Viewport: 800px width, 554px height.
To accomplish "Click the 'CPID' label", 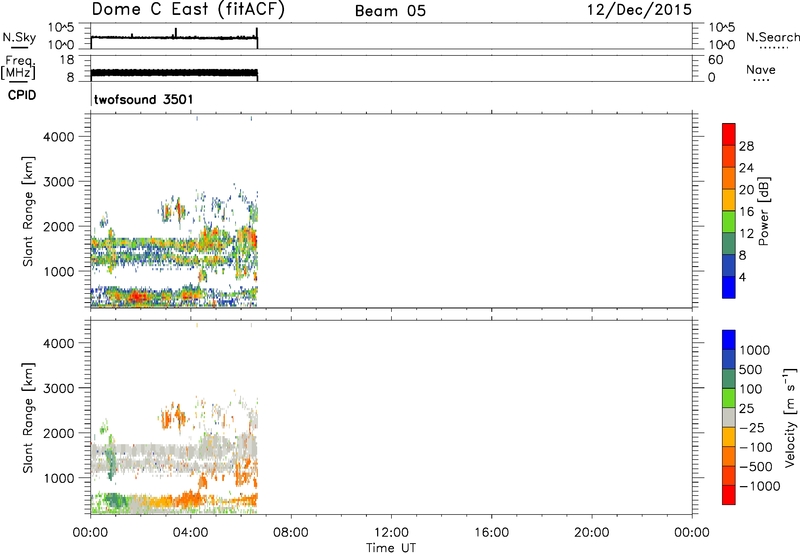I will point(22,95).
